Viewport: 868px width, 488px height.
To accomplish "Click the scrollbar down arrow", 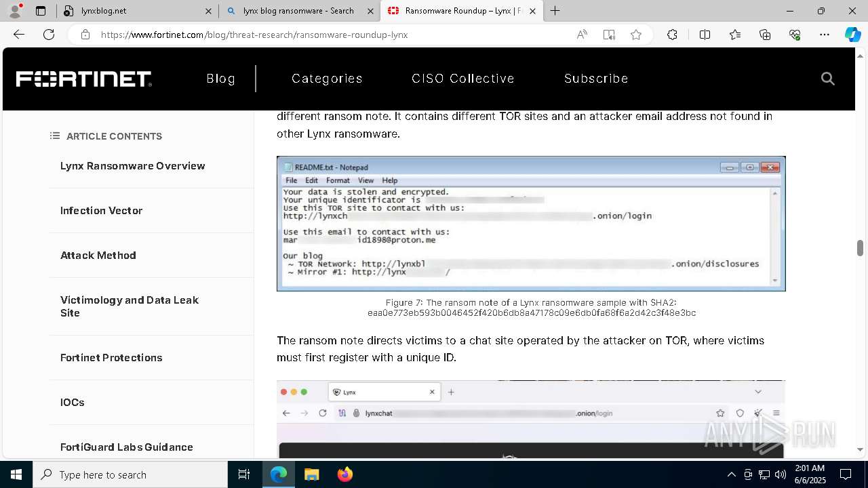I will tap(860, 449).
